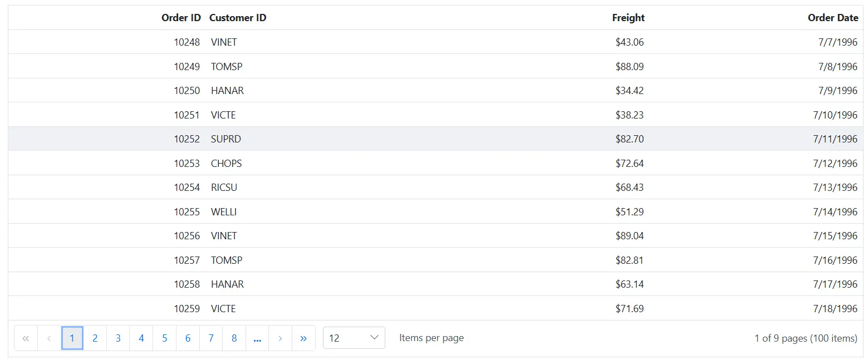Go to page 3
Screen dimensions: 868x360
pyautogui.click(x=118, y=338)
